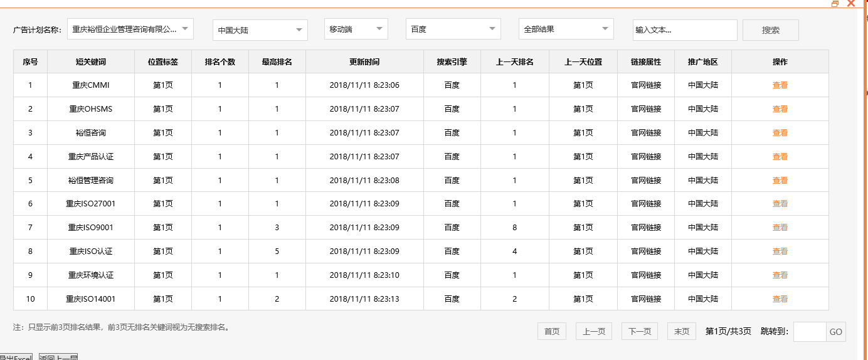
Task: Select keyword cell 裕恒管理咨询
Action: 91,181
